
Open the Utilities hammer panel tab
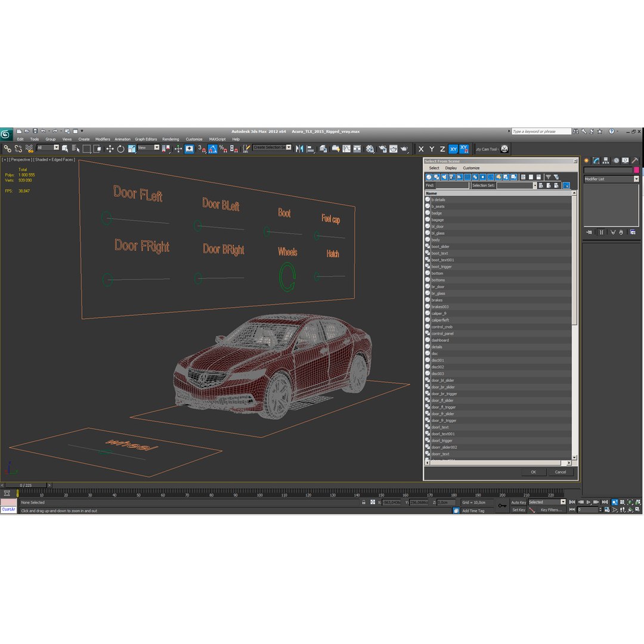click(x=635, y=160)
